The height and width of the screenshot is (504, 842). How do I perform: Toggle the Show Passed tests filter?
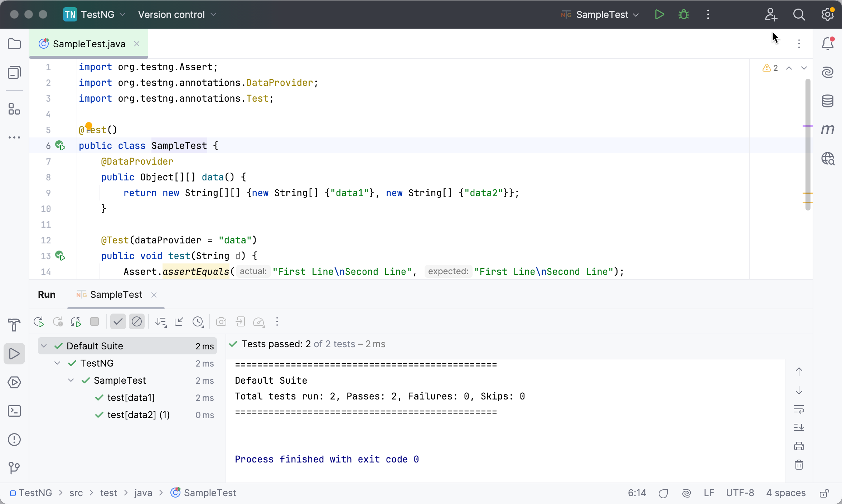point(118,321)
